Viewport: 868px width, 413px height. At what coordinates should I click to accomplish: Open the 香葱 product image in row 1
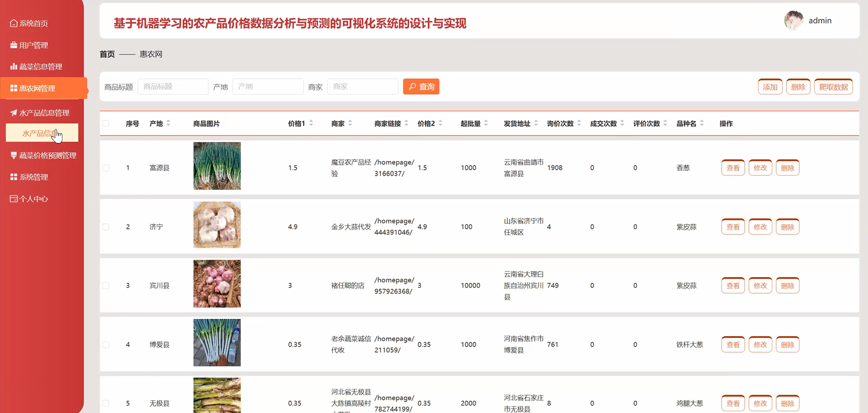tap(217, 166)
